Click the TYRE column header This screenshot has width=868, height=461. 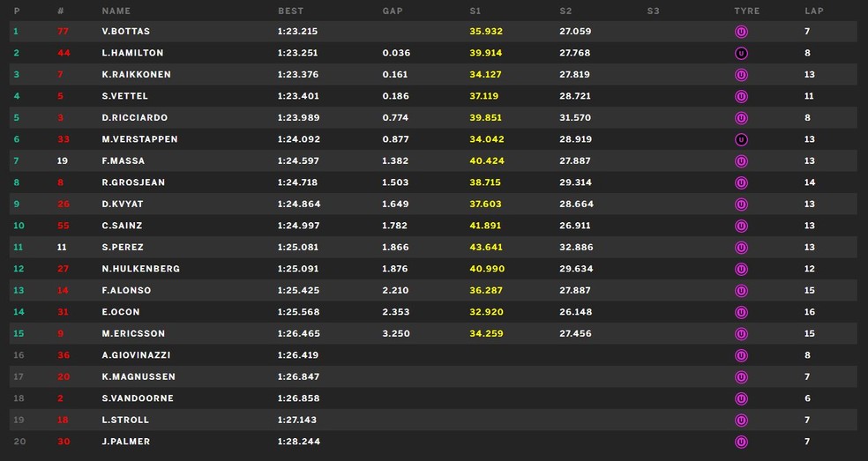(x=746, y=11)
